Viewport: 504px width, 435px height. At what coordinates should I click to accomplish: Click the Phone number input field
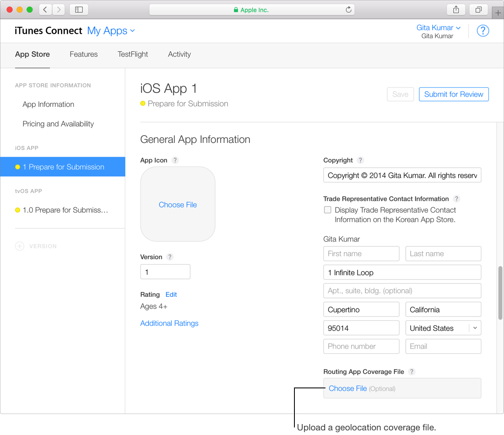(x=361, y=346)
